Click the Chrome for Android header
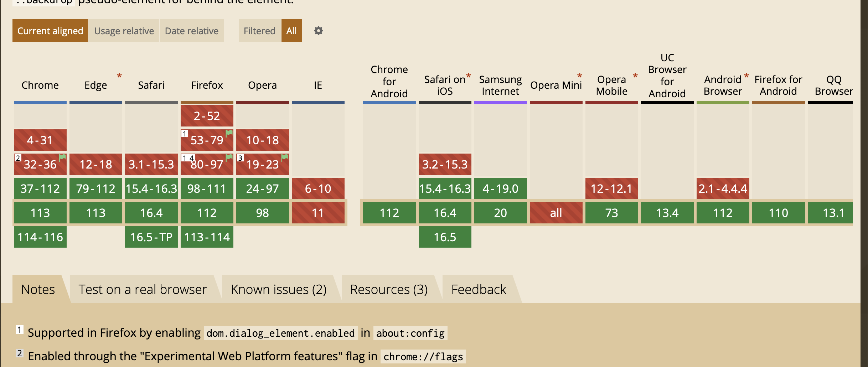Viewport: 868px width, 367px height. pyautogui.click(x=389, y=81)
